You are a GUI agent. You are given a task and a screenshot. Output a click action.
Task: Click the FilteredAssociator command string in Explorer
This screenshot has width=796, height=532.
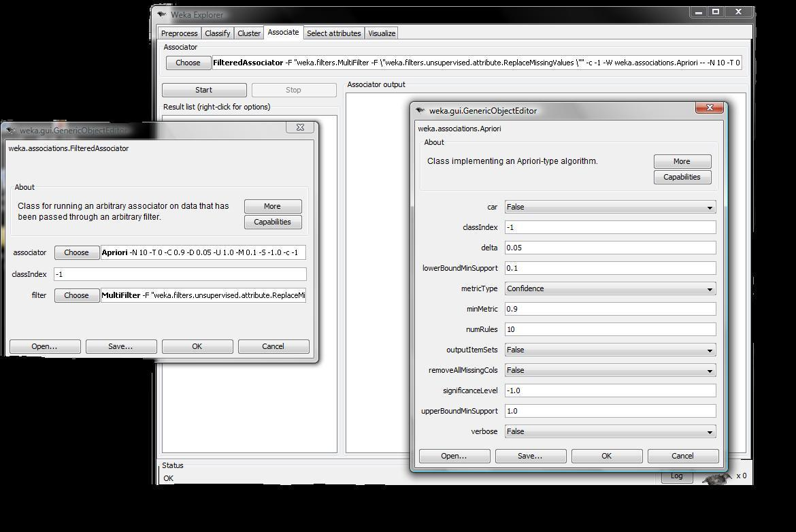pyautogui.click(x=477, y=63)
